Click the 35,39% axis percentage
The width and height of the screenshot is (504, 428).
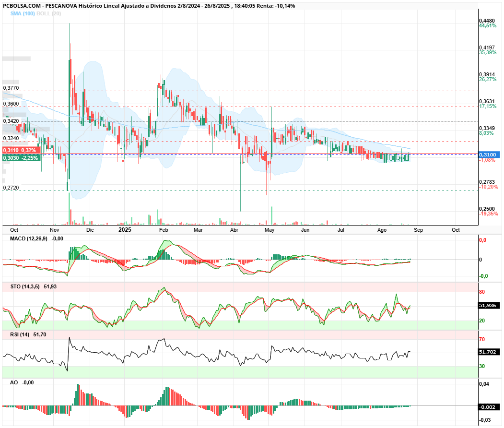488,52
